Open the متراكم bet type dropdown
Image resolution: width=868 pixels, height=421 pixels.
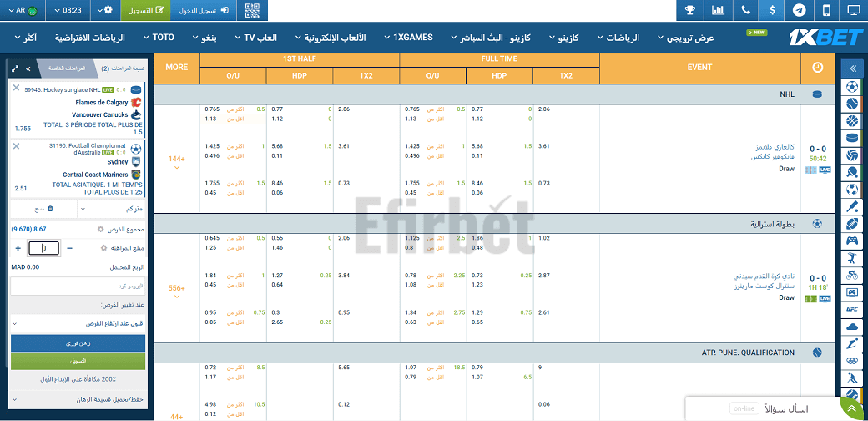pyautogui.click(x=112, y=209)
